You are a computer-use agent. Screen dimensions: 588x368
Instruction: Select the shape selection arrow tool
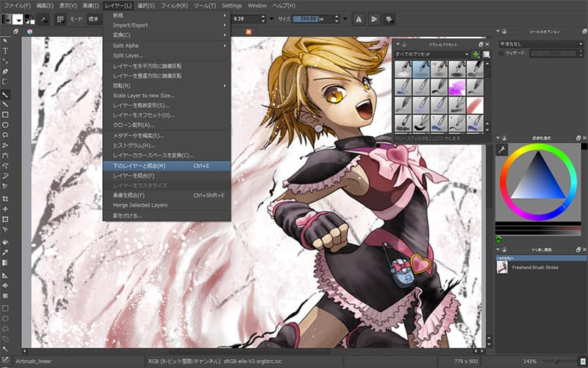(x=5, y=40)
